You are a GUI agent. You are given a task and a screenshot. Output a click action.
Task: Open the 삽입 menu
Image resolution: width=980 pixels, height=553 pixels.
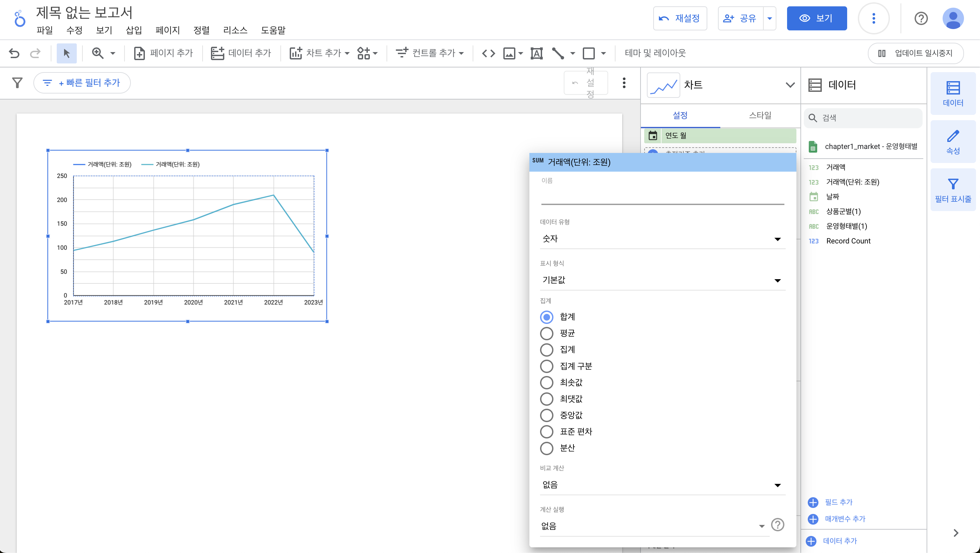point(134,30)
